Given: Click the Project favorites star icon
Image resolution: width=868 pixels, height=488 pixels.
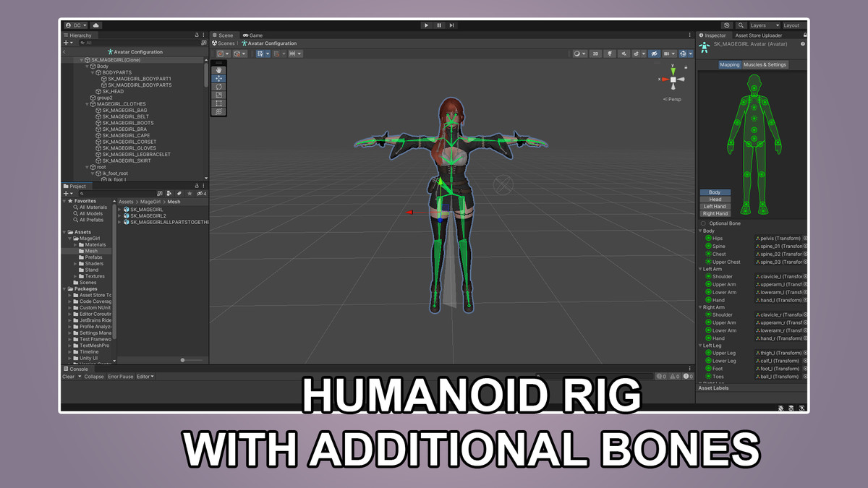Looking at the screenshot, I should [190, 193].
